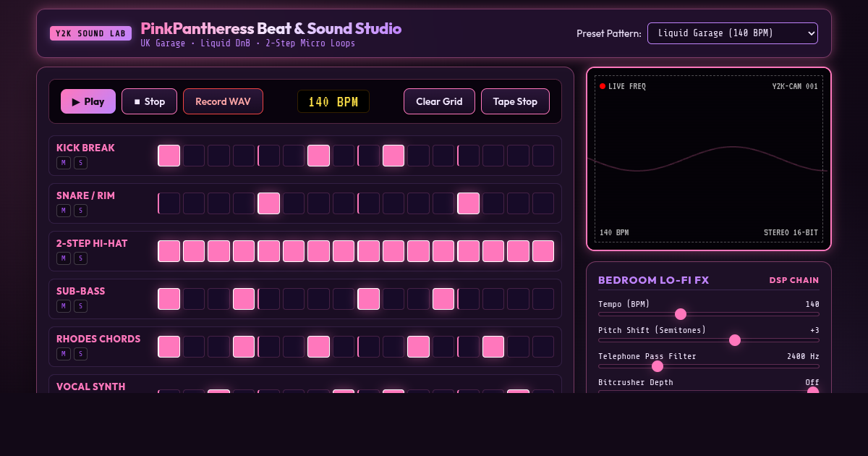
Task: Toggle Kick Break step 10
Action: click(x=393, y=156)
